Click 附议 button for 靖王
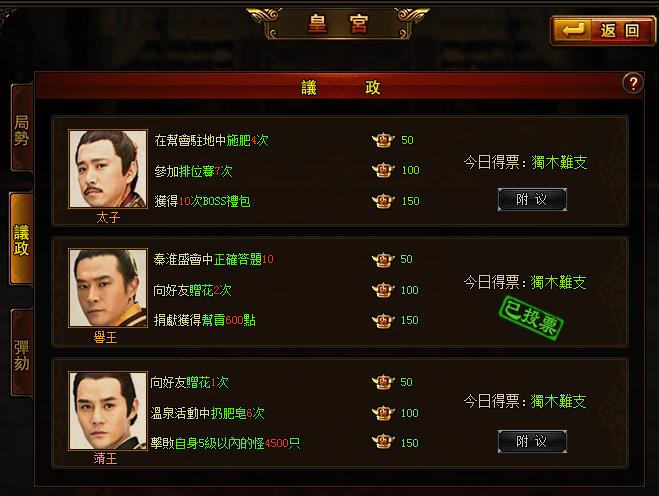 [x=532, y=441]
